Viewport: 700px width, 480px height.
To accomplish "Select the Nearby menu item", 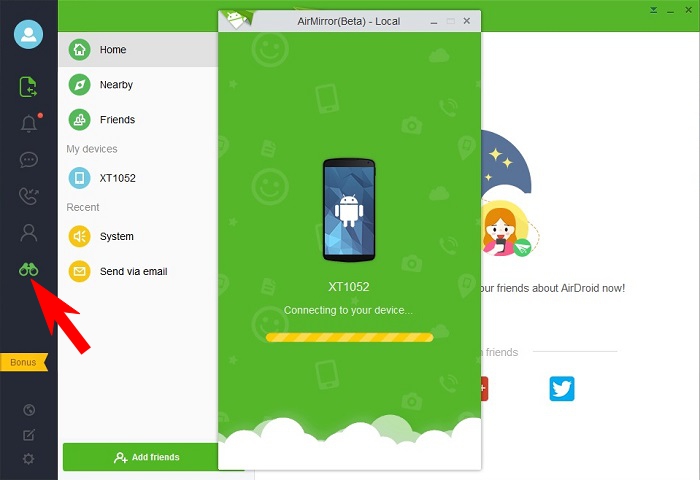I will tap(138, 84).
